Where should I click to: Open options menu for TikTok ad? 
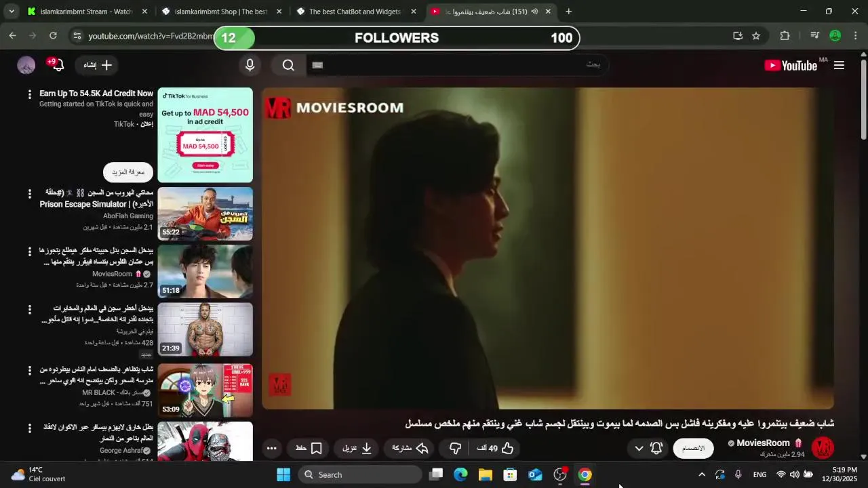[x=29, y=95]
